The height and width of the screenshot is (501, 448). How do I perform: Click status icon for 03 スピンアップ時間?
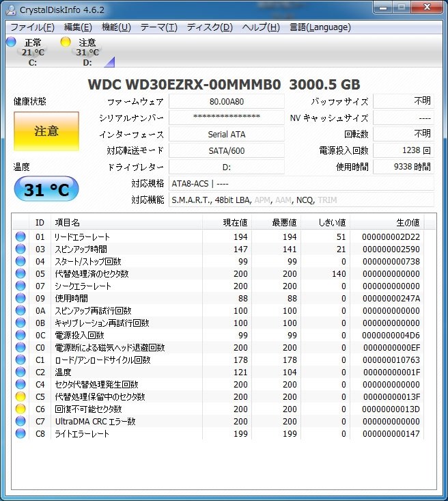pos(20,249)
